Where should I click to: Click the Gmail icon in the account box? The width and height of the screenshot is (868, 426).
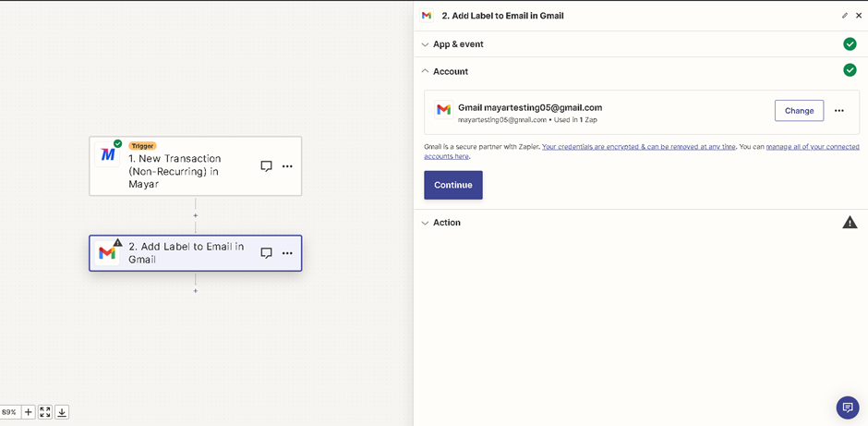click(443, 110)
